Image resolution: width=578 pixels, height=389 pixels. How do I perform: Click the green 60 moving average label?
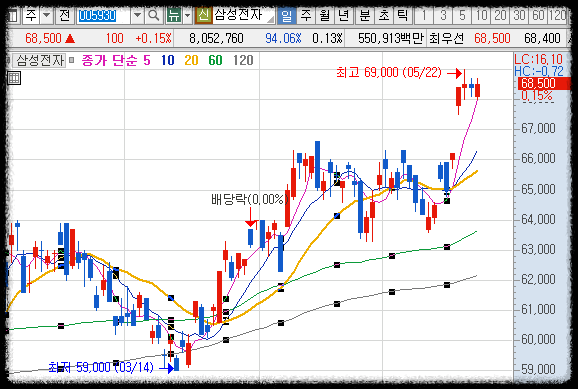tap(215, 60)
